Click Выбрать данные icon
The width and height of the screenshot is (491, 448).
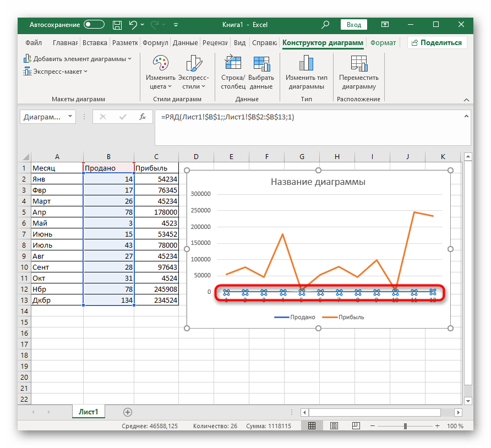click(x=260, y=64)
